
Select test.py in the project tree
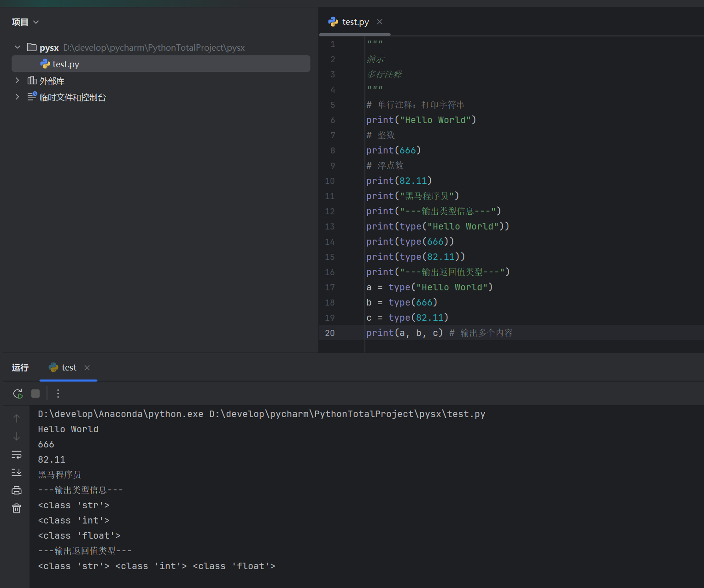pyautogui.click(x=161, y=64)
